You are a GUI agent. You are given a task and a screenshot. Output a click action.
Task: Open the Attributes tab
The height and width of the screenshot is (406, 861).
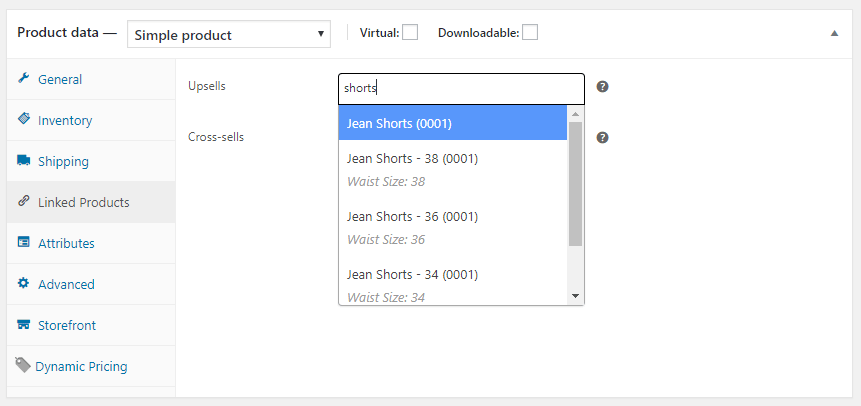click(91, 243)
